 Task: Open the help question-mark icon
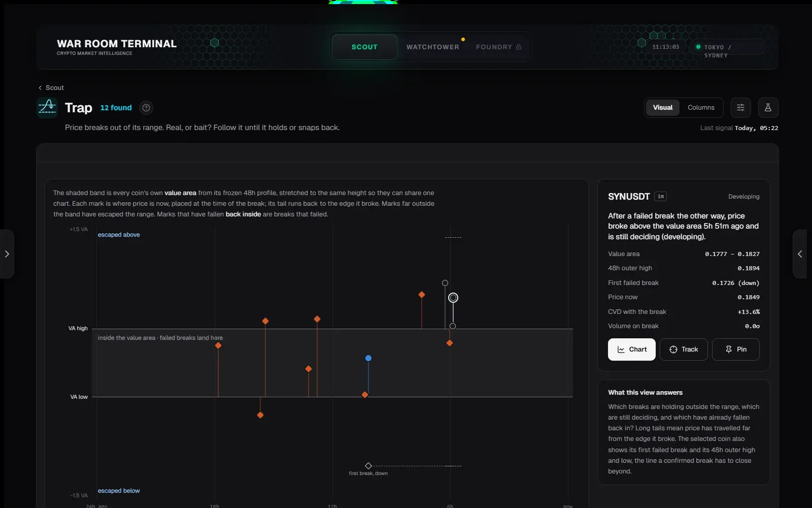pos(146,108)
